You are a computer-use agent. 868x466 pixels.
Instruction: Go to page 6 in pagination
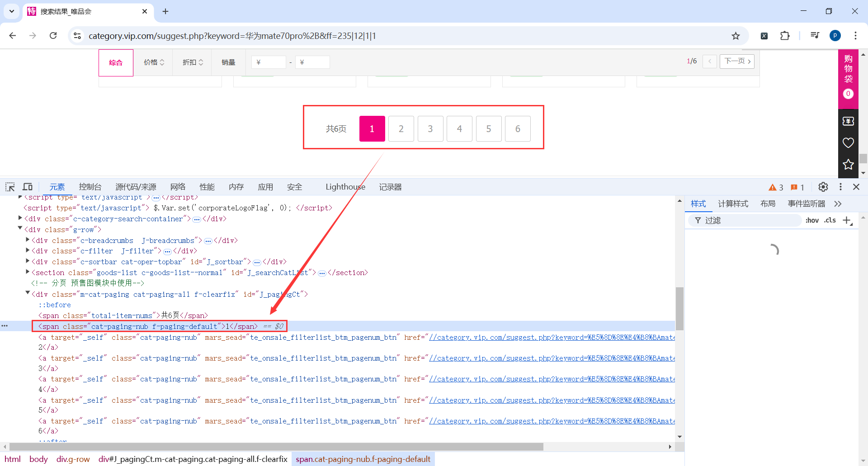(518, 129)
